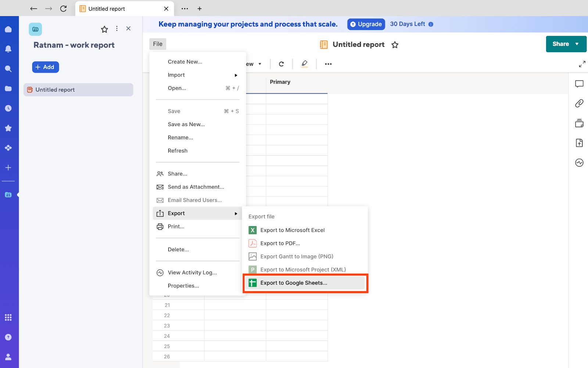588x368 pixels.
Task: Expand the Import submenu
Action: [236, 75]
